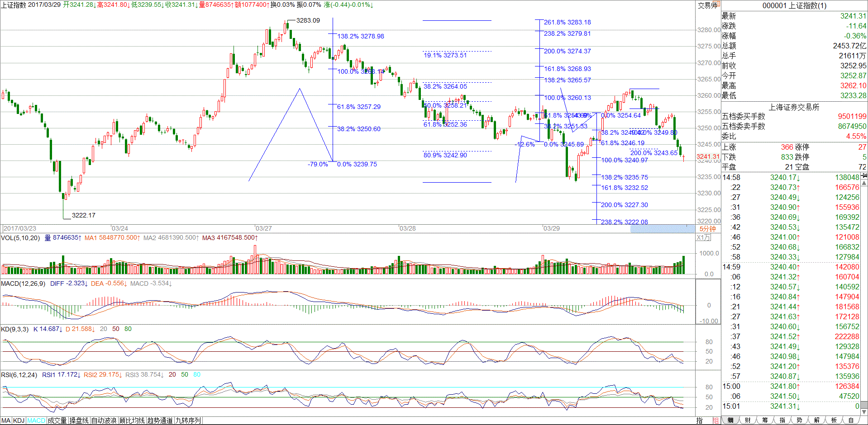Open the 自 tab in quote panel
868x425 pixels.
coord(851,420)
